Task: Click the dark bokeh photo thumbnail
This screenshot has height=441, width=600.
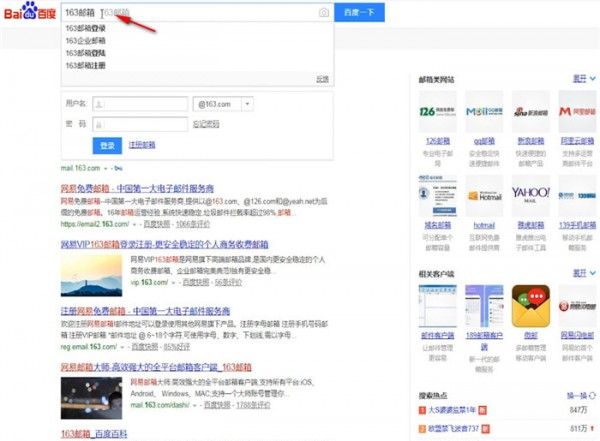Action: (91, 398)
